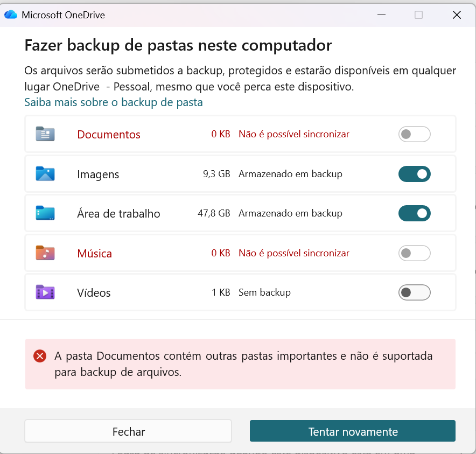Screen dimensions: 476x454
Task: Click Tentar novamente button
Action: [x=353, y=431]
